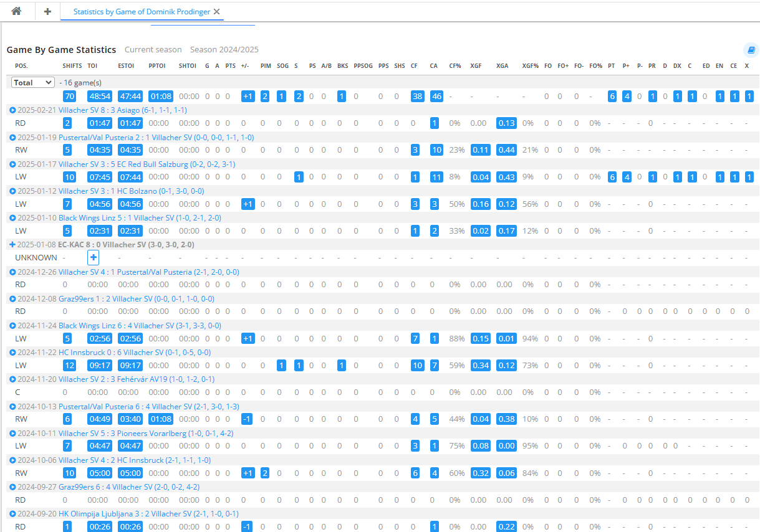Select the Current season filter
The width and height of the screenshot is (760, 532).
click(x=153, y=50)
